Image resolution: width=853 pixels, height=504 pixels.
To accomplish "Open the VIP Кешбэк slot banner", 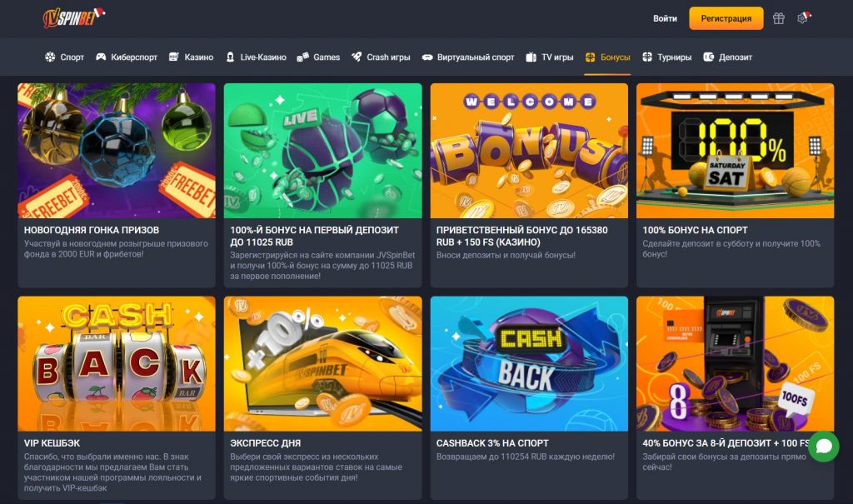I will point(117,363).
